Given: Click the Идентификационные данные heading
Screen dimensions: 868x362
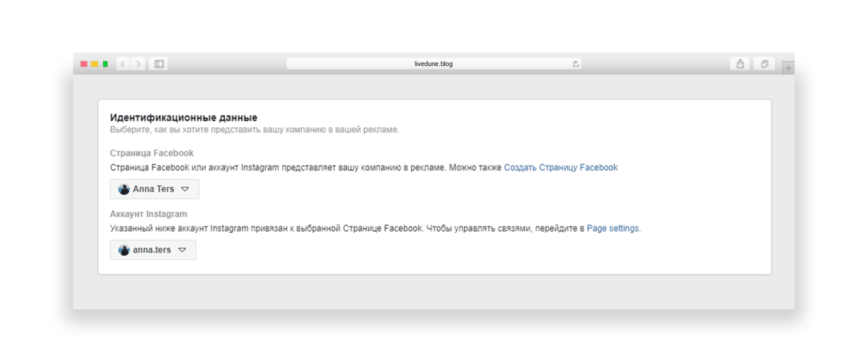Looking at the screenshot, I should [183, 117].
